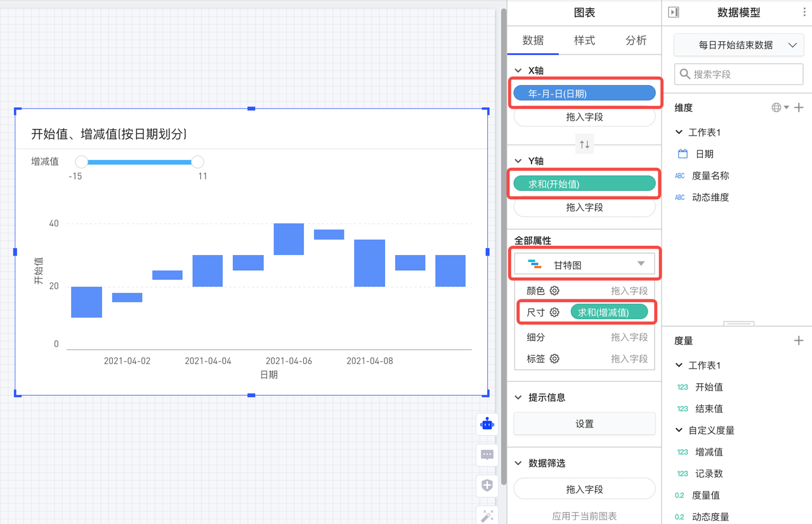
Task: Collapse the data model panel icon
Action: 674,12
